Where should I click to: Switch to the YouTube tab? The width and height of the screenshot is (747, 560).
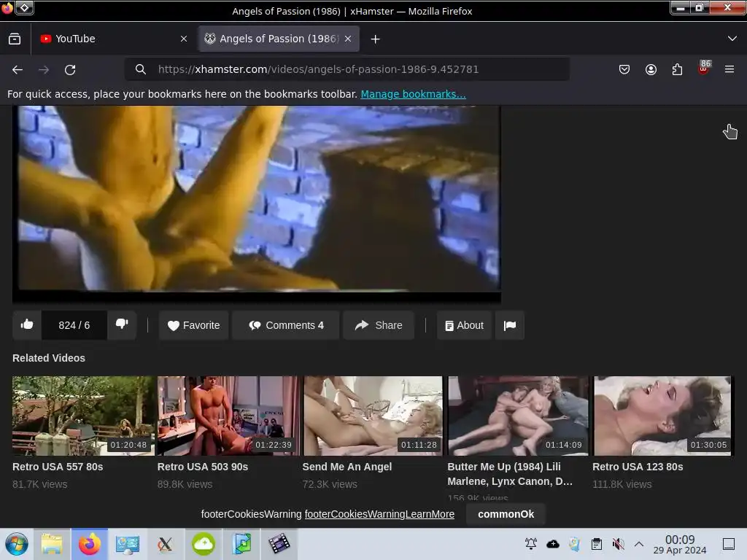tap(113, 39)
